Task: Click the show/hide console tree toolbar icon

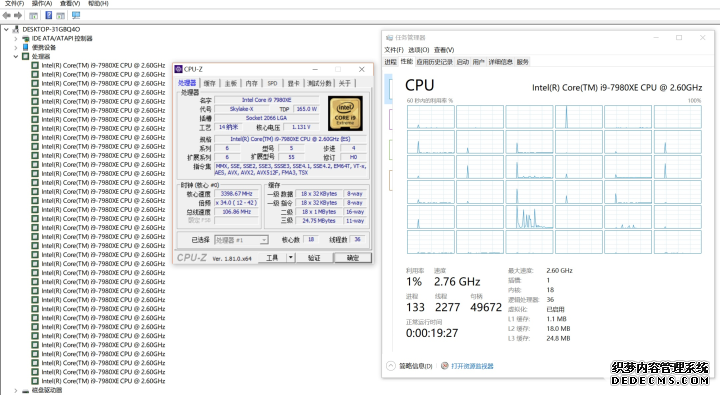Action: (x=34, y=16)
